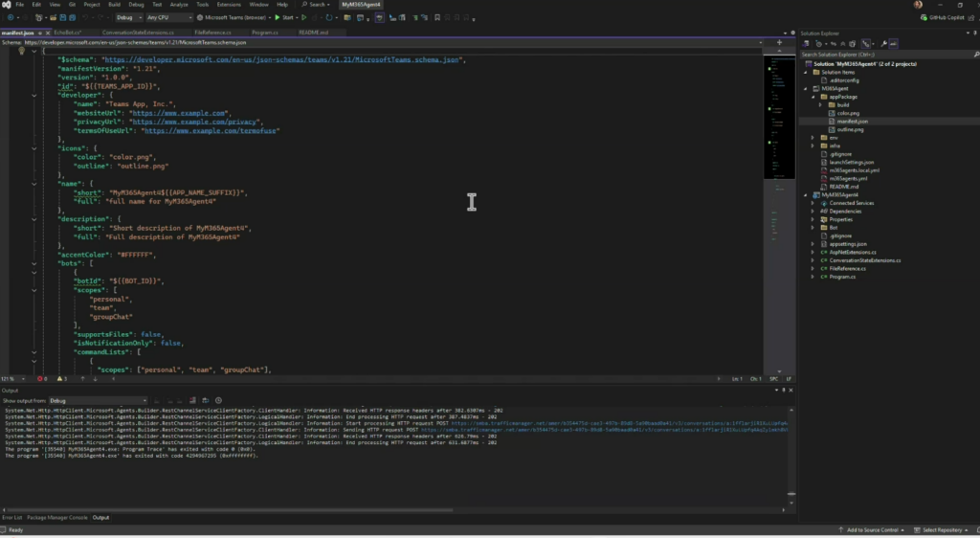Expand the env folder in Solution Explorer
The height and width of the screenshot is (538, 980).
point(813,138)
